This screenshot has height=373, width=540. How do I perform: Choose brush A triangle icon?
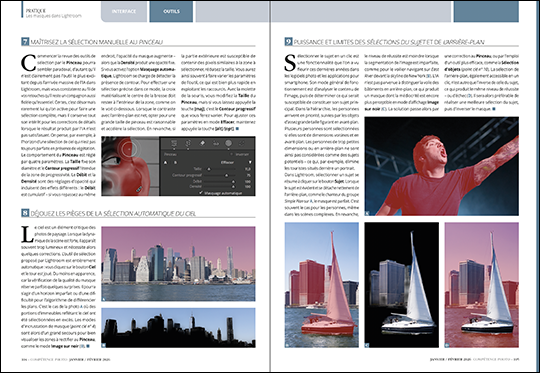point(165,162)
